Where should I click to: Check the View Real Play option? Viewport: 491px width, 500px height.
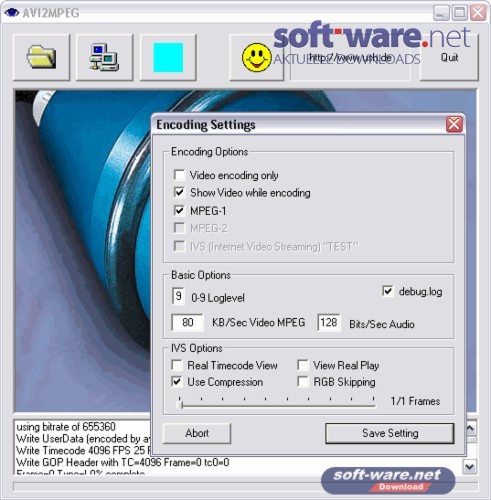click(303, 365)
